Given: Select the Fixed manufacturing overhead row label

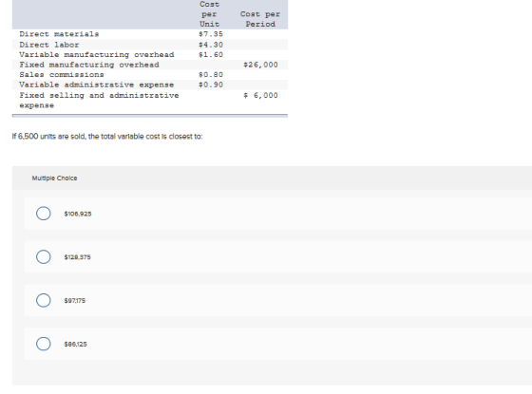Looking at the screenshot, I should point(89,65).
